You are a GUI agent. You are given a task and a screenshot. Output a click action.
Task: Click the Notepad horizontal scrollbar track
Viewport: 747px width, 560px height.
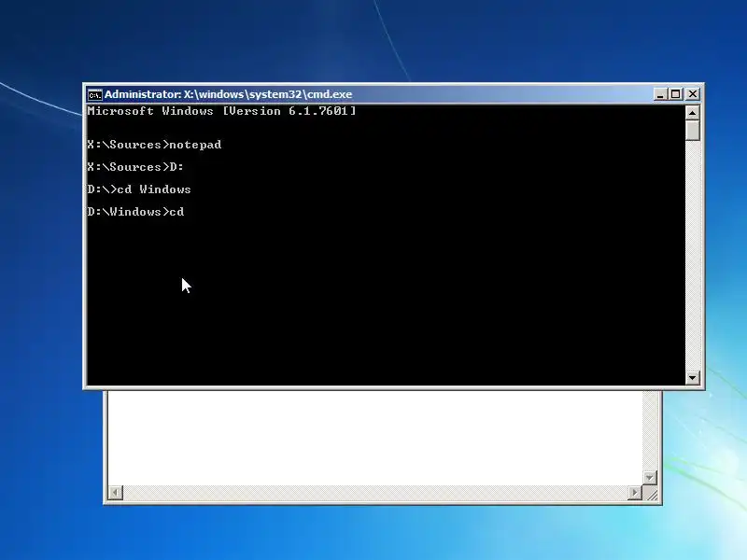(375, 493)
